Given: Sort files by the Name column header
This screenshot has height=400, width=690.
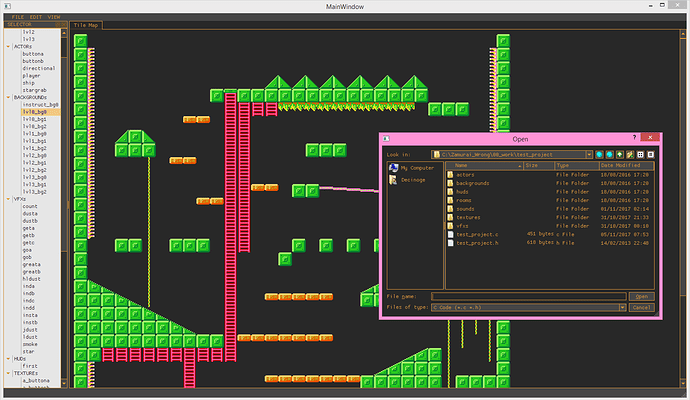Looking at the screenshot, I should [484, 165].
